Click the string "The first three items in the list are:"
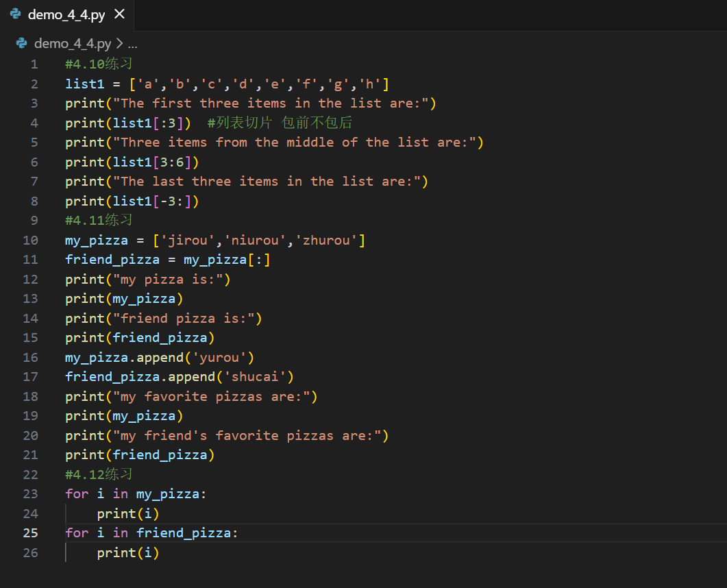The width and height of the screenshot is (727, 588). point(271,103)
